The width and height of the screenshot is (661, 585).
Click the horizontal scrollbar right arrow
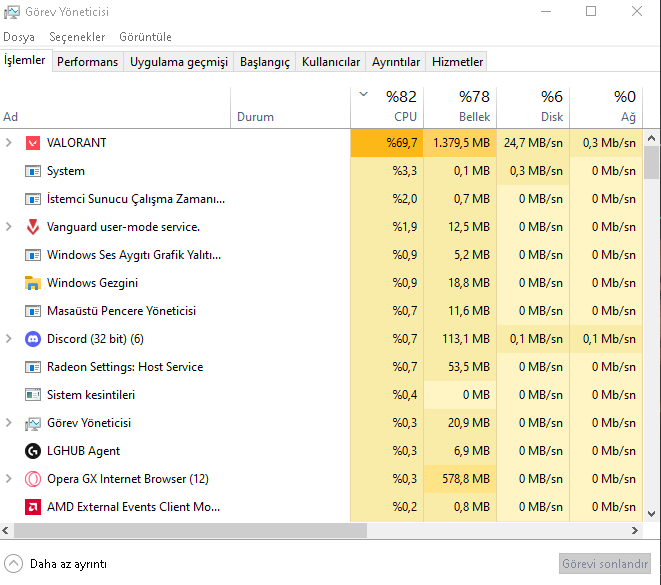coord(635,531)
